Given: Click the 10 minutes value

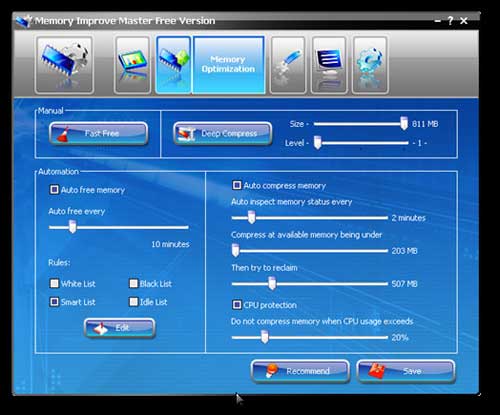Looking at the screenshot, I should click(170, 244).
